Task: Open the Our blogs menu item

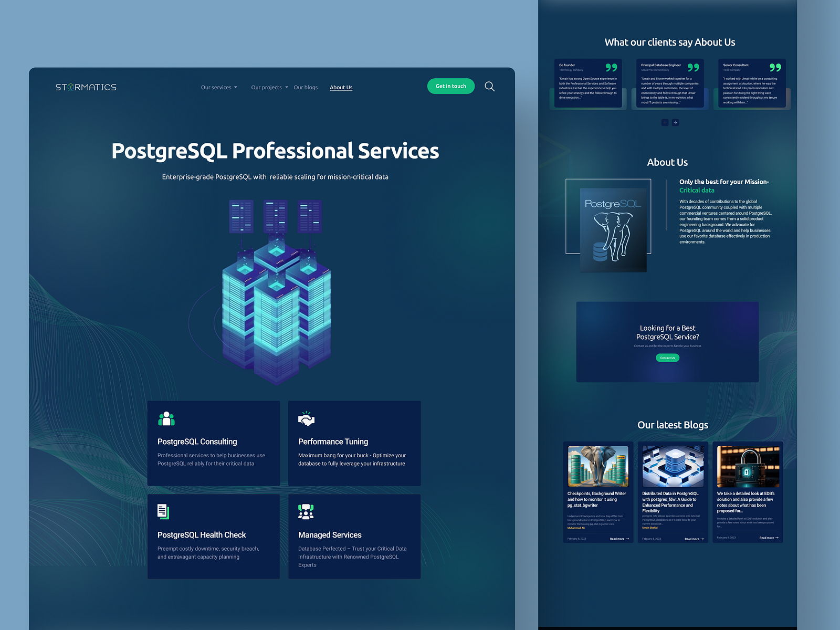Action: tap(306, 87)
